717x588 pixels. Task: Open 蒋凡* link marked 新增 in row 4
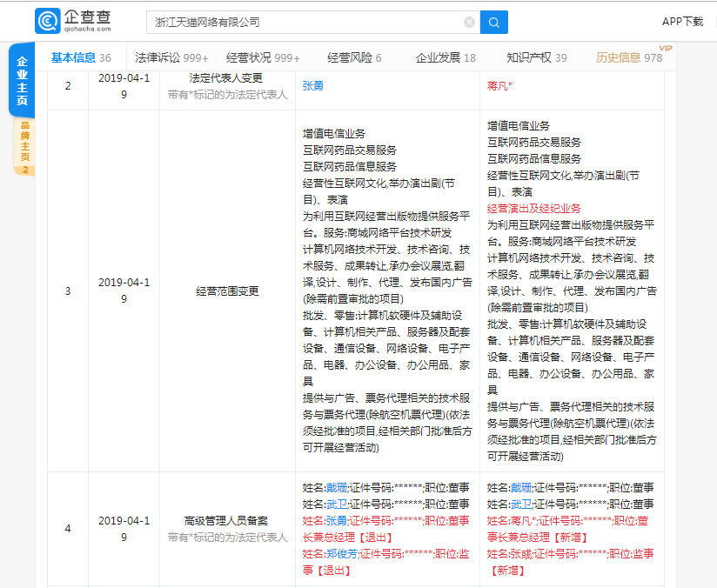(524, 521)
